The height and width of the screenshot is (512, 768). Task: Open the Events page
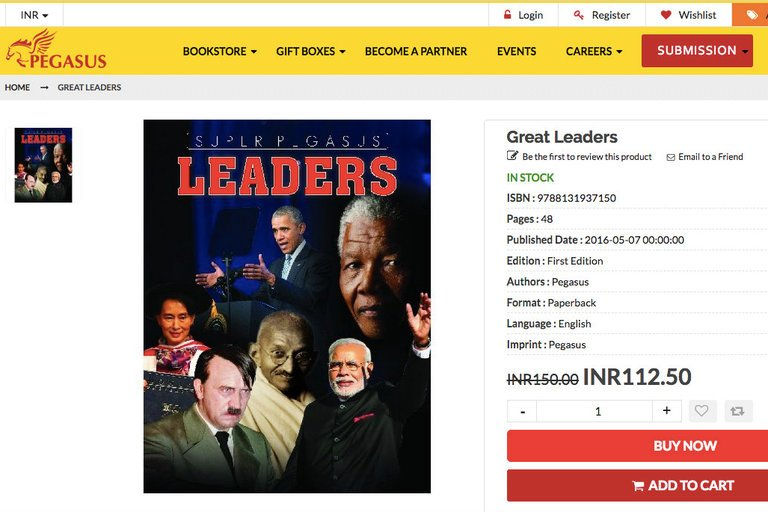[516, 51]
